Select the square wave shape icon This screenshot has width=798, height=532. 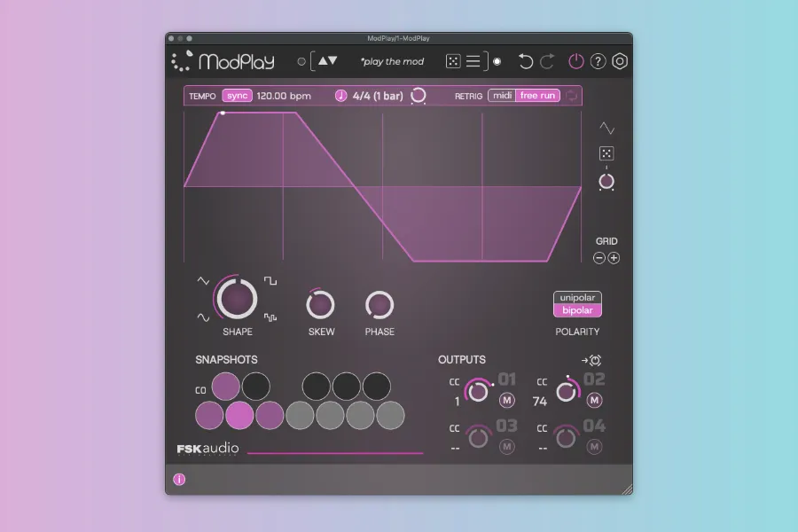(270, 281)
